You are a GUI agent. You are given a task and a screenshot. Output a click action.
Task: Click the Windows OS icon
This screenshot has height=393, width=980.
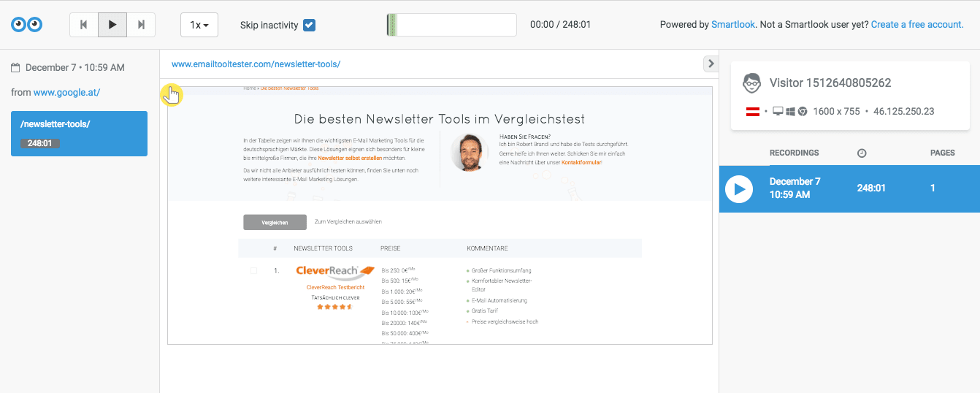tap(790, 112)
